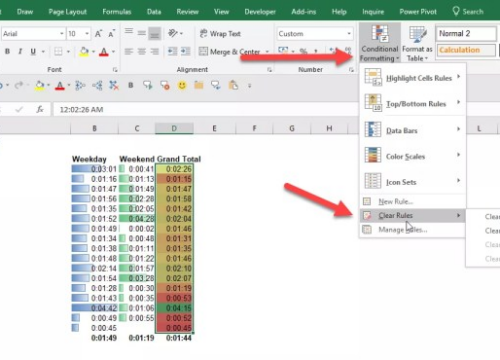Image resolution: width=500 pixels, height=360 pixels.
Task: Apply ribbon Fill Color bucket
Action: 84,52
